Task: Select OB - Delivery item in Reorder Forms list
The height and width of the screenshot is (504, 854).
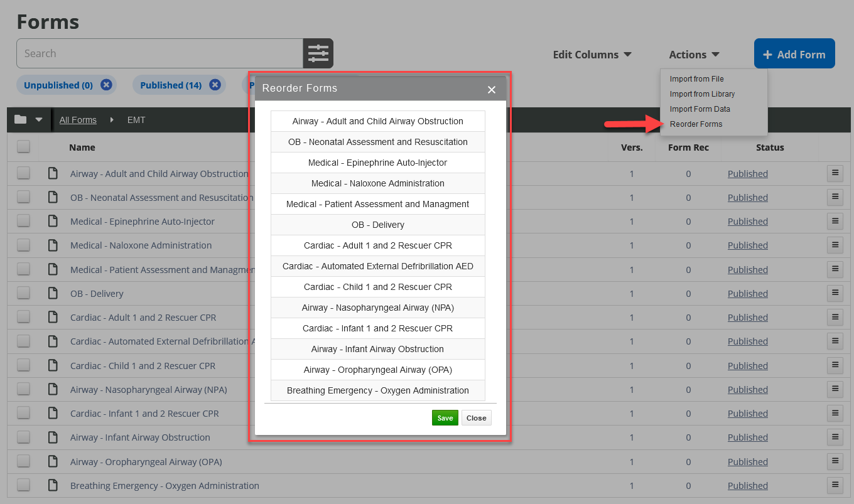Action: point(378,225)
